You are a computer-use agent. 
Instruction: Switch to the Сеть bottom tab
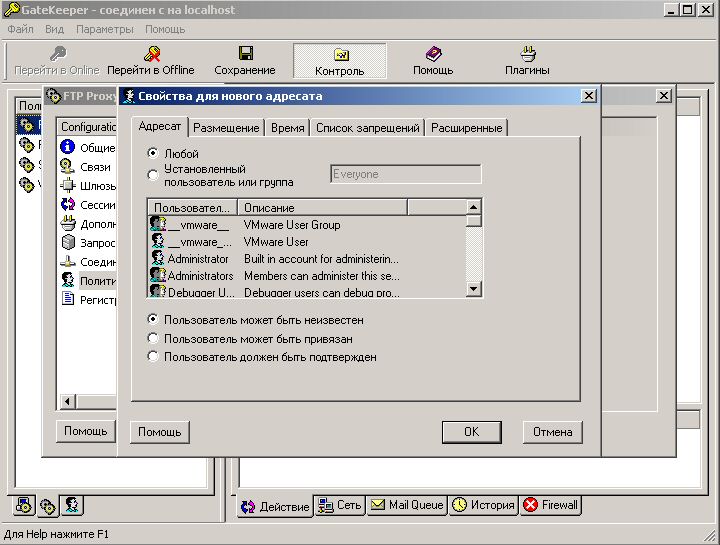click(340, 505)
